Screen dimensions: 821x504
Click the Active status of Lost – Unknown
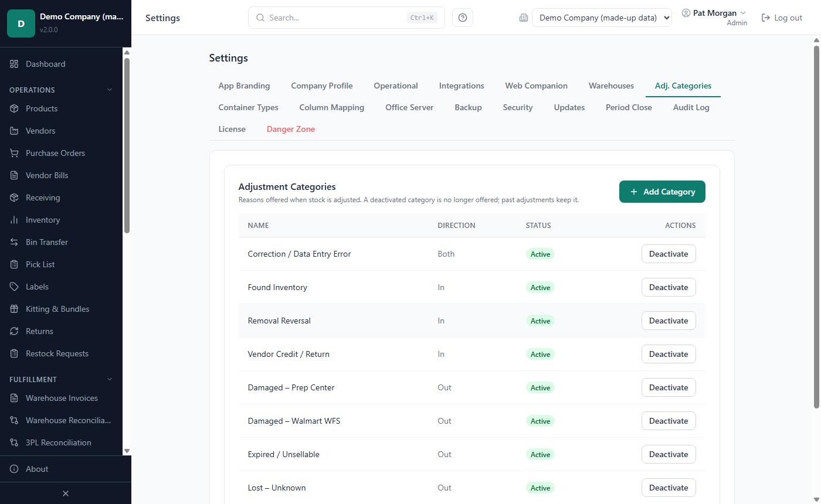click(x=540, y=488)
